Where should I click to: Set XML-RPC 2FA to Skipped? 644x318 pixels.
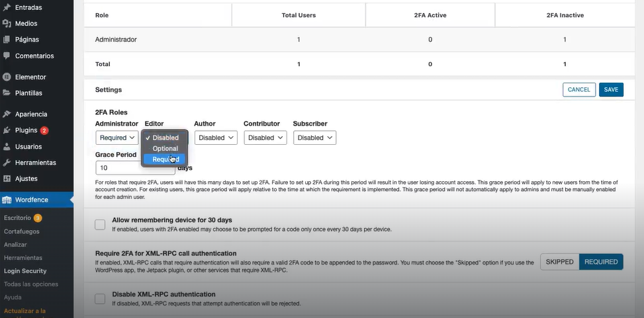559,262
